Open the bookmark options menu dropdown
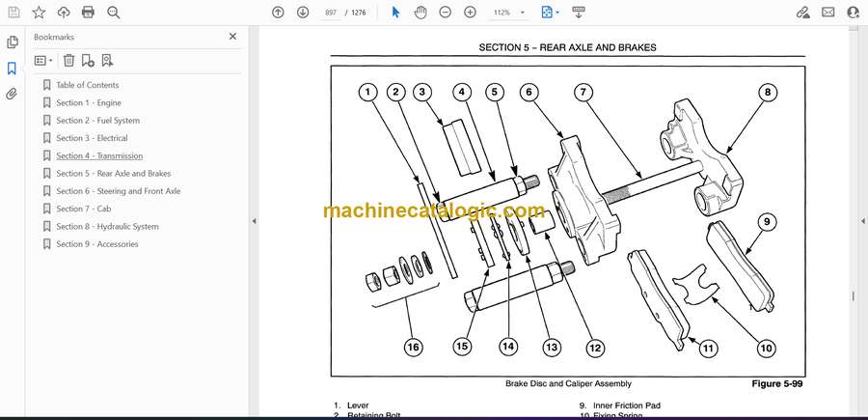868x420 pixels. pyautogui.click(x=43, y=61)
